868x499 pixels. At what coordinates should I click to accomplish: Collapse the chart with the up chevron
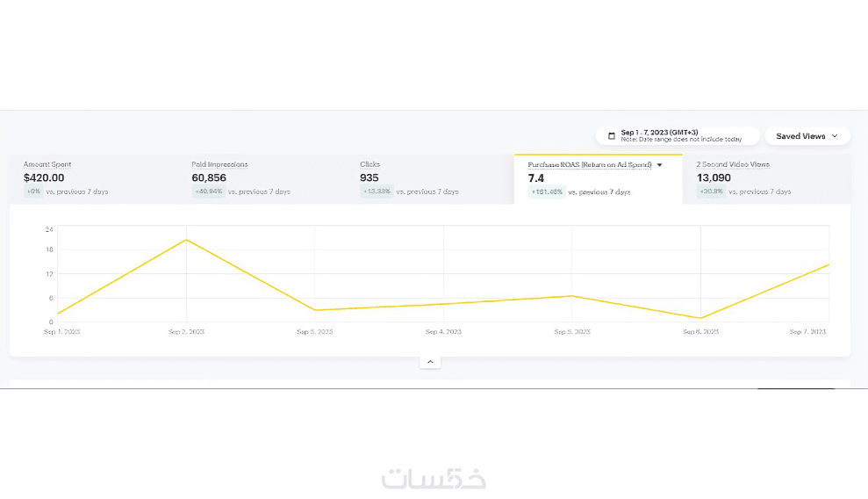pos(430,362)
